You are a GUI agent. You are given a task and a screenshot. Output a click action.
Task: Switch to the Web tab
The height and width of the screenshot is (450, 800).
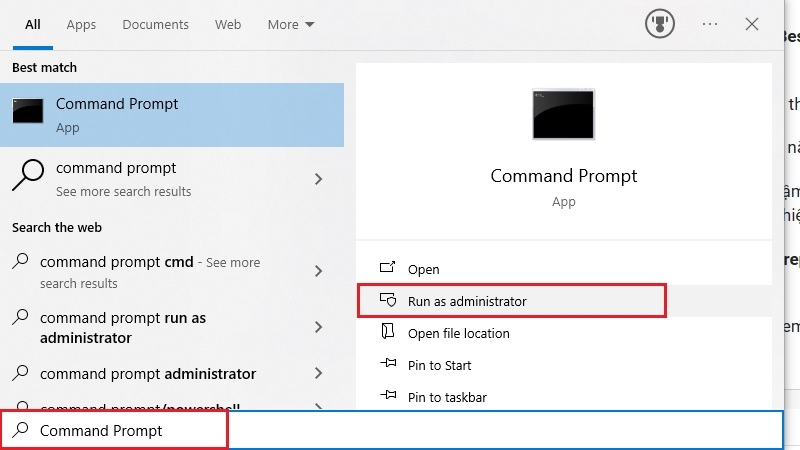coord(228,24)
